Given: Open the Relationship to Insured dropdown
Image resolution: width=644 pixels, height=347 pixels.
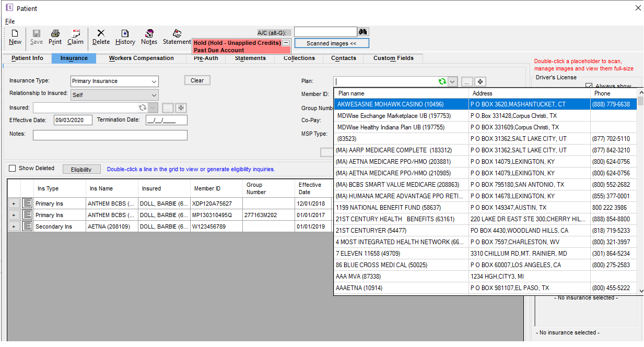Looking at the screenshot, I should tap(154, 95).
